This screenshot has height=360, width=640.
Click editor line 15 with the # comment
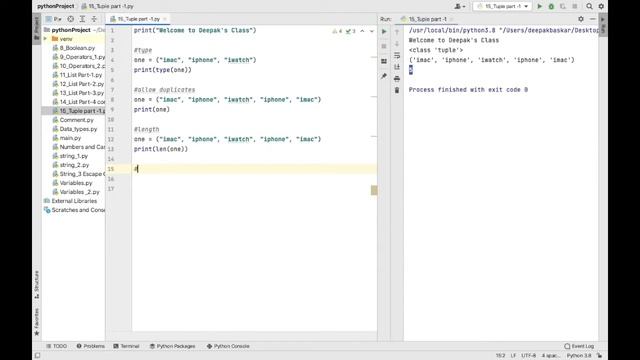[254, 169]
